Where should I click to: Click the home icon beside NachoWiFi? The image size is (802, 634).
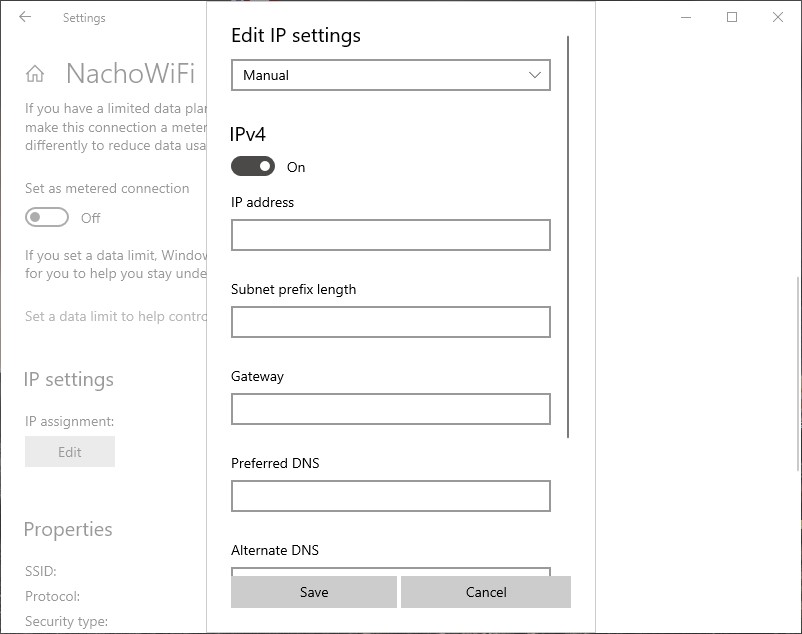click(x=33, y=73)
